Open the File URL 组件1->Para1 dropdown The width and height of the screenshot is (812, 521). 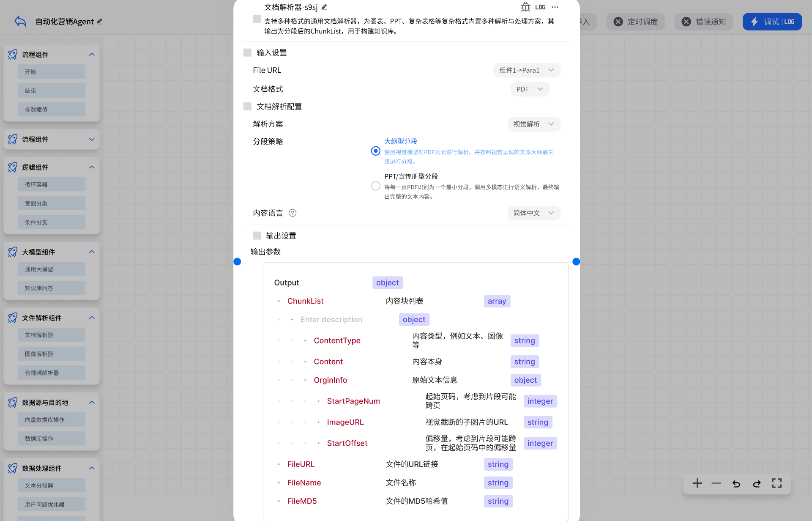(527, 70)
